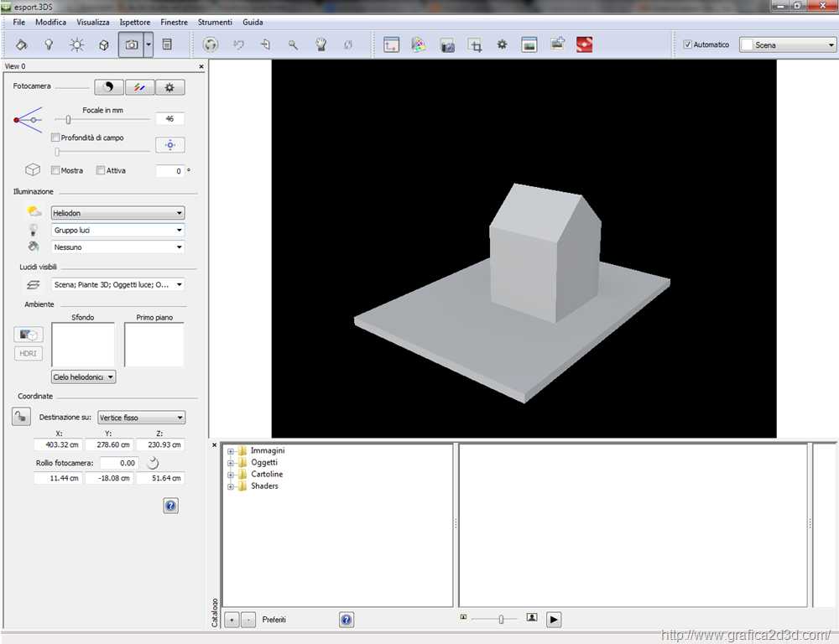The image size is (839, 644).
Task: Click the magnifier zoom tool
Action: [293, 44]
